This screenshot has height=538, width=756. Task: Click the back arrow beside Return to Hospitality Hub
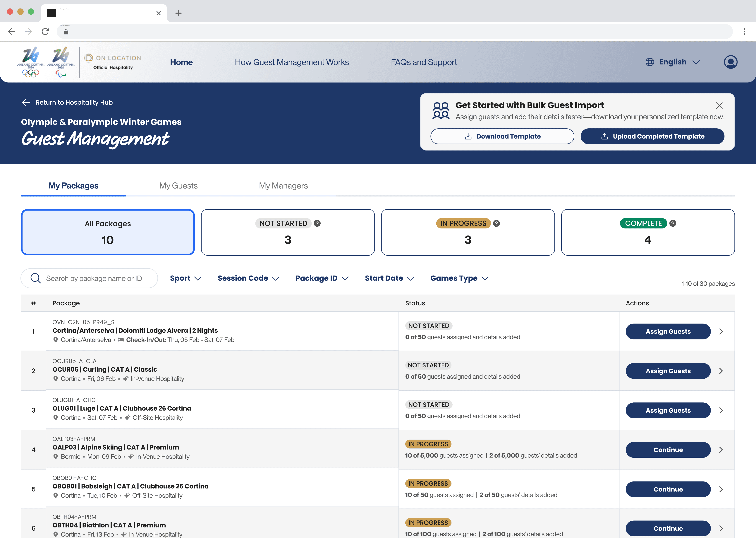pos(26,102)
